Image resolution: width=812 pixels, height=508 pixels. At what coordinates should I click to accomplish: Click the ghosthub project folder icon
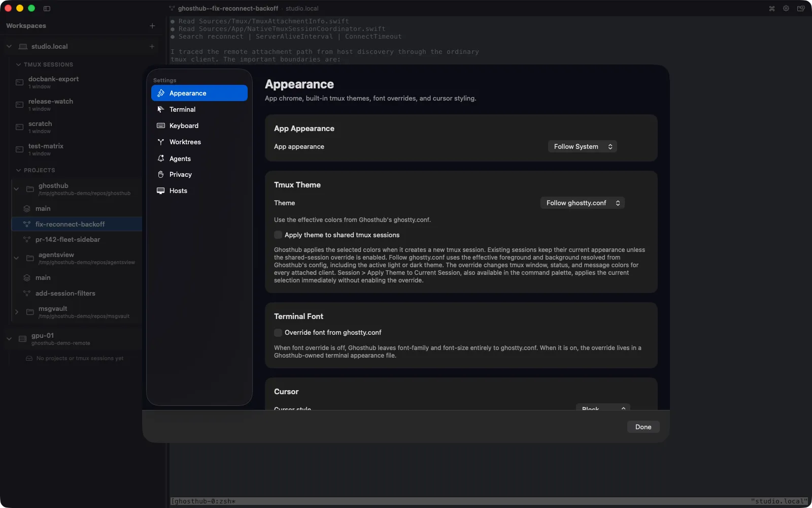(x=30, y=189)
